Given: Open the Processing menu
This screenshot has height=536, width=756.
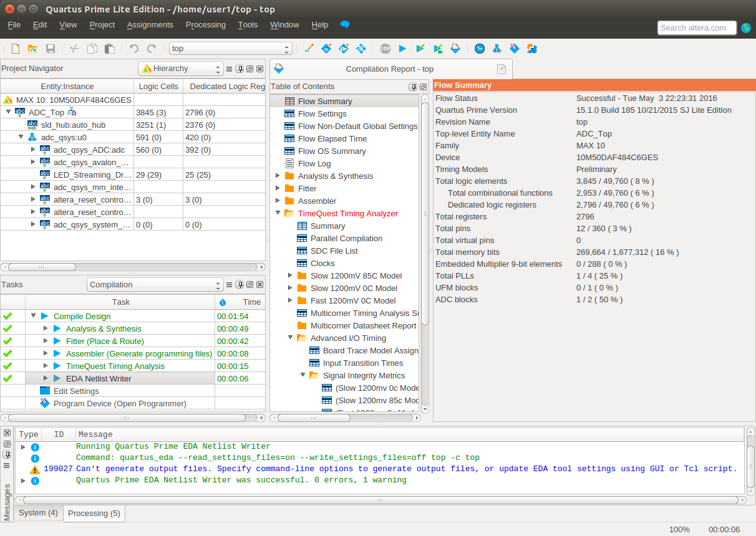Looking at the screenshot, I should pyautogui.click(x=206, y=25).
